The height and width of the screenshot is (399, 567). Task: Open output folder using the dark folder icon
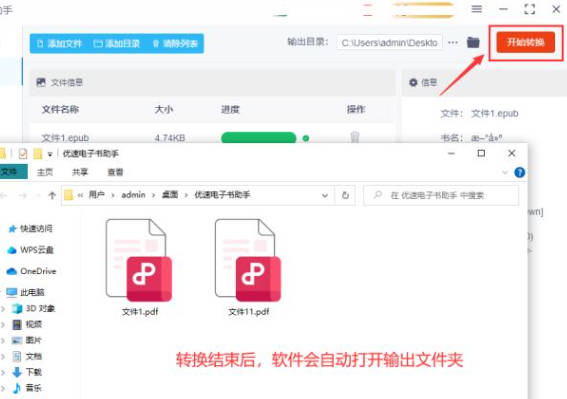tap(473, 42)
